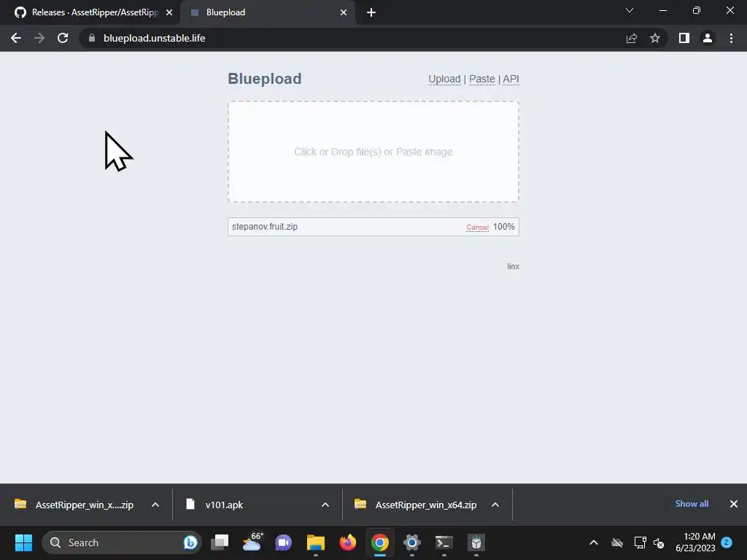Share this page via share icon
Screen dimensions: 747x560
(x=632, y=38)
